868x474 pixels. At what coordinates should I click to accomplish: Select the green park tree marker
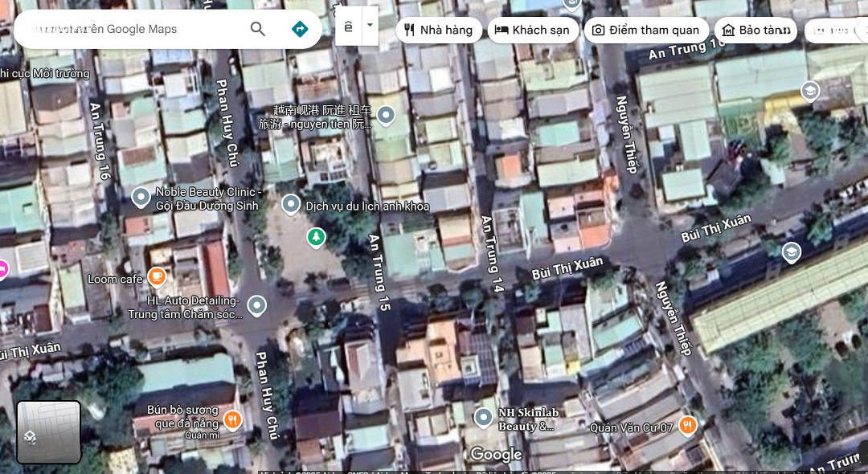pos(317,237)
